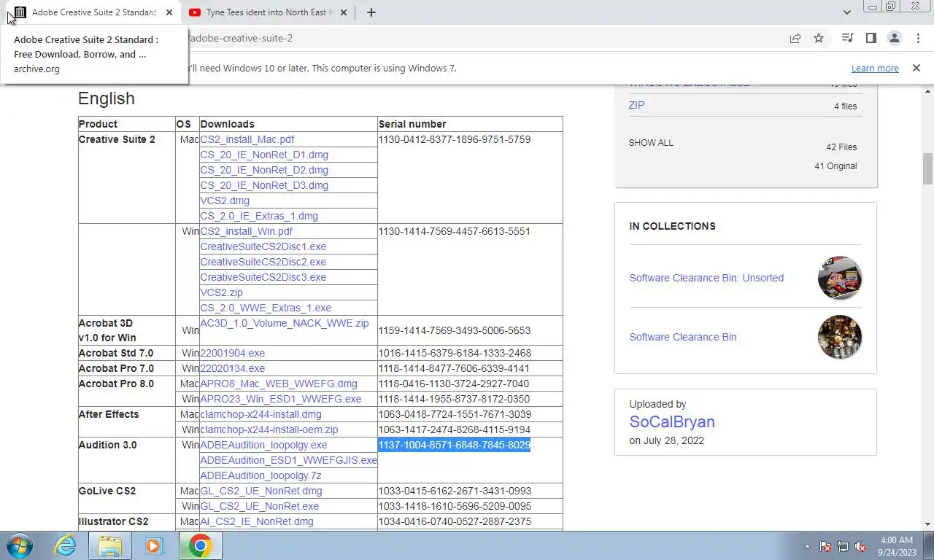
Task: Open the Chrome profile avatar
Action: (894, 38)
